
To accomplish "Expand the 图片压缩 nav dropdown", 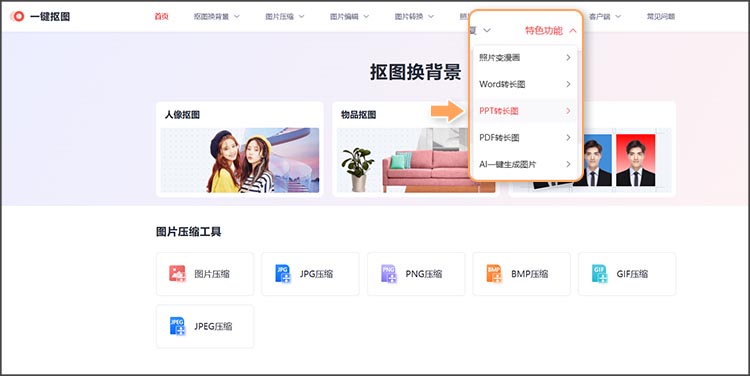I will [x=285, y=16].
